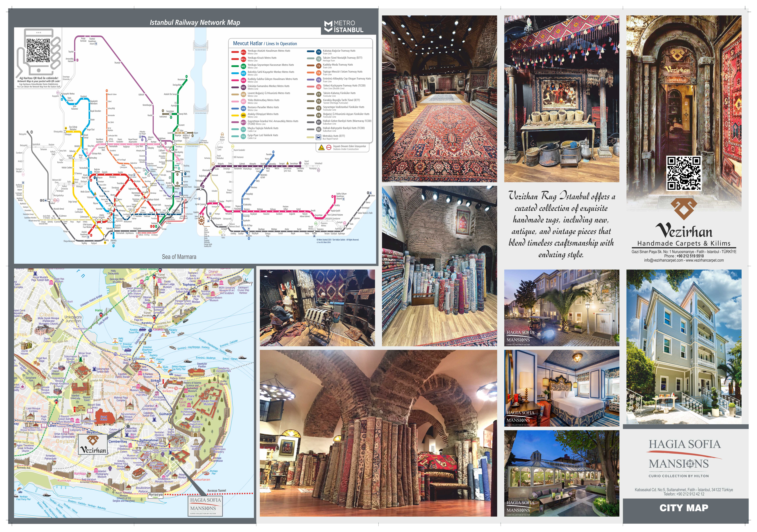The height and width of the screenshot is (532, 757).
Task: Click the Galata Tower label on the city map
Action: pyautogui.click(x=162, y=291)
